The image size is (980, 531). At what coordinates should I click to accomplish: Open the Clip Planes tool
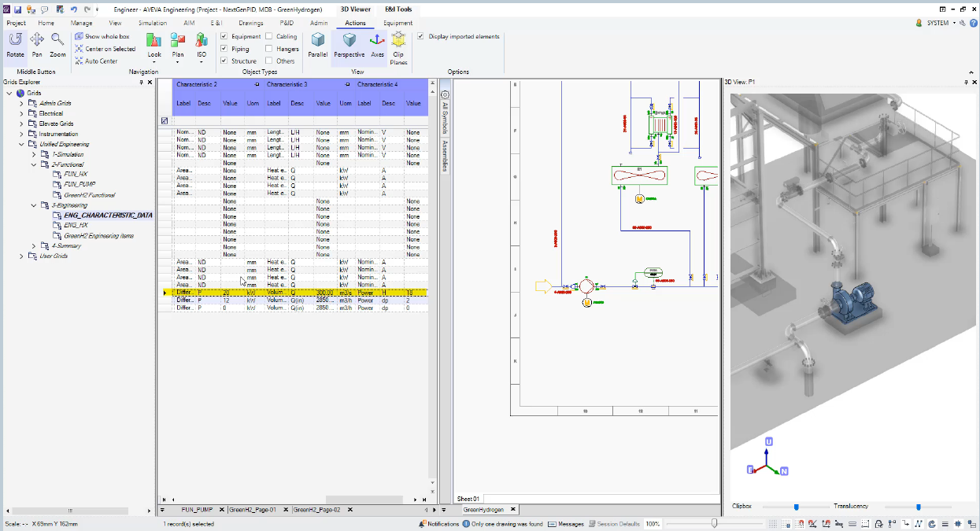[x=399, y=47]
